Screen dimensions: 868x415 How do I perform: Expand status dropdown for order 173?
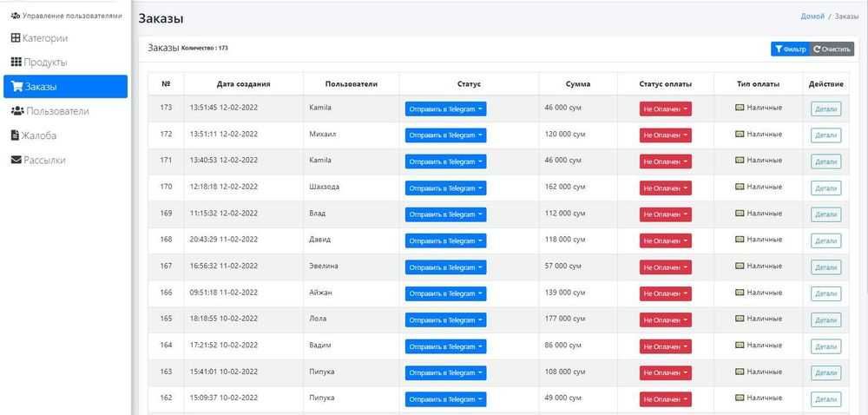(x=445, y=109)
